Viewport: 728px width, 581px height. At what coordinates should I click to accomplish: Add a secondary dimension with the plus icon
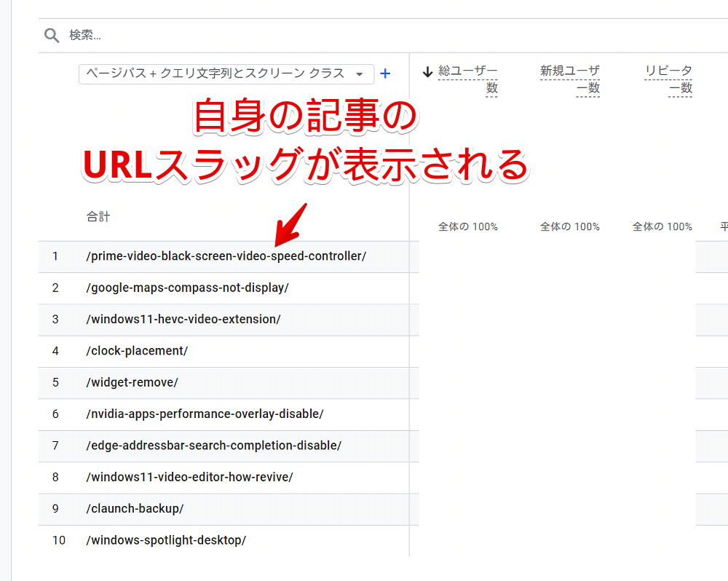(385, 74)
